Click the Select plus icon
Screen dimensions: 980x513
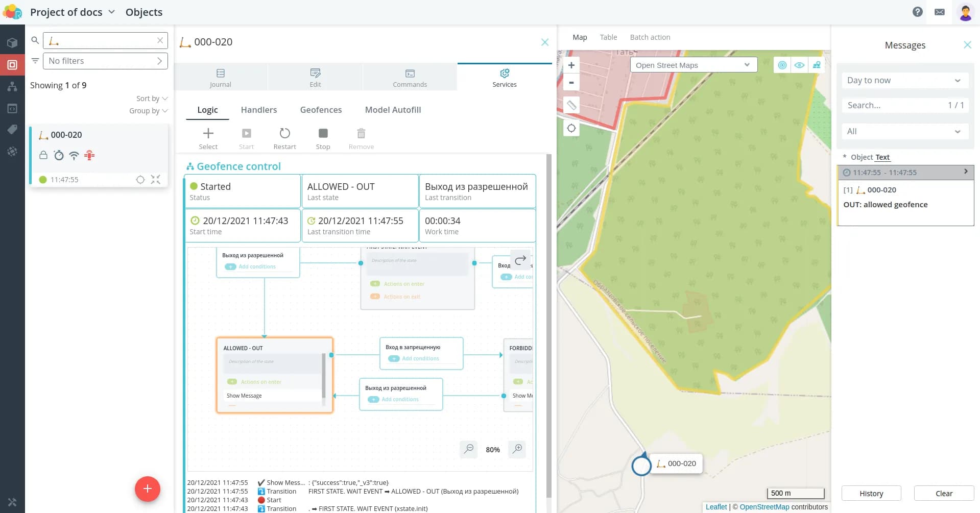[x=208, y=134]
